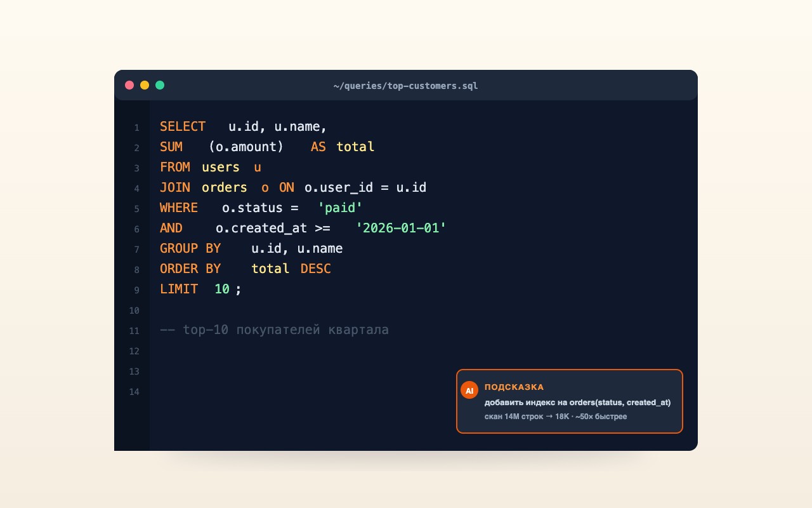Click the green maximize window dot
The height and width of the screenshot is (508, 812).
click(x=160, y=85)
